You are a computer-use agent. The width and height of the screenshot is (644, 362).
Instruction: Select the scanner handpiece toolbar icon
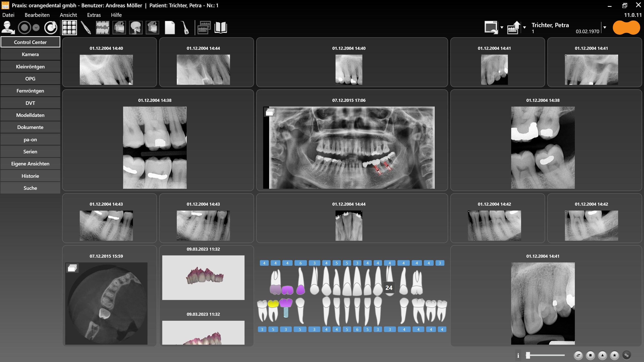tap(186, 28)
